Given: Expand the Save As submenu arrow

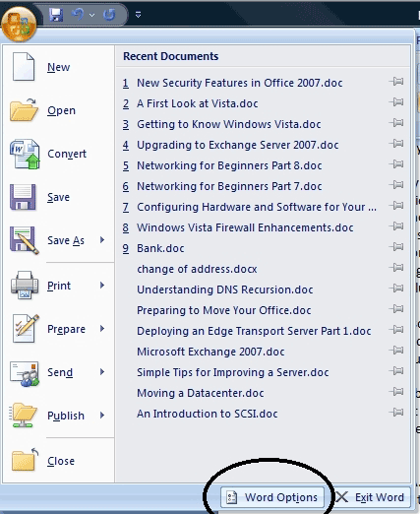Looking at the screenshot, I should [102, 240].
